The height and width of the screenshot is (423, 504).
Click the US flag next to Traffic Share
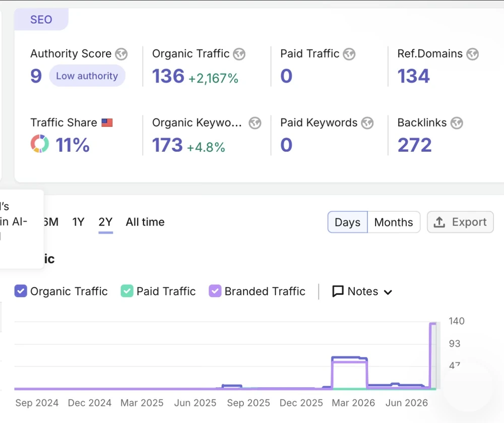pos(107,123)
